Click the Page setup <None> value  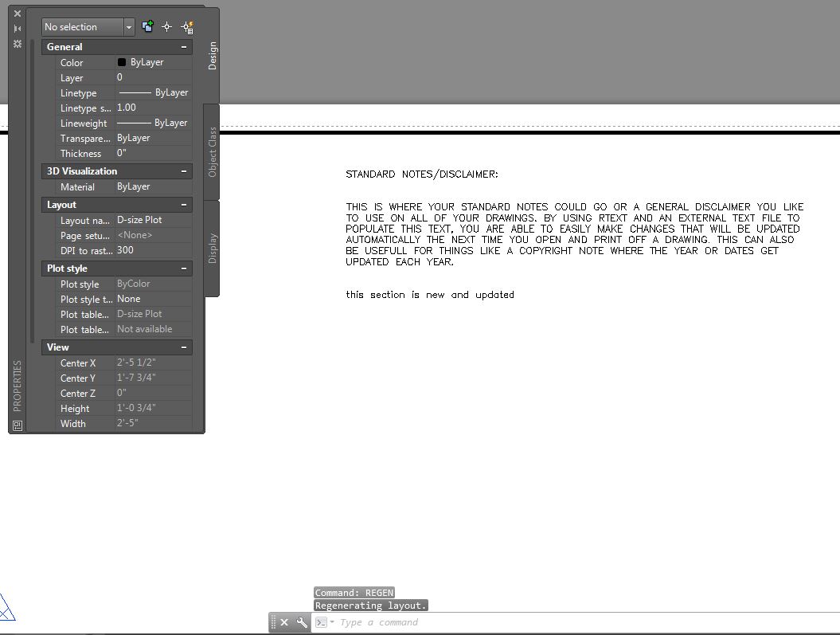[154, 235]
